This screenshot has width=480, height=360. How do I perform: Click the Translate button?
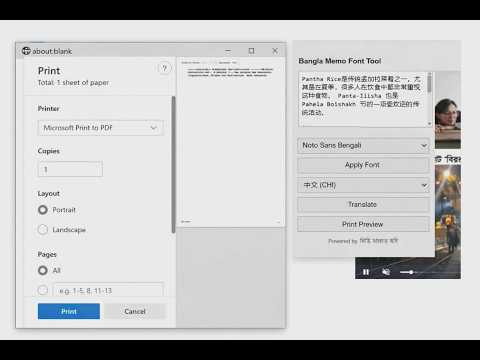pos(363,204)
